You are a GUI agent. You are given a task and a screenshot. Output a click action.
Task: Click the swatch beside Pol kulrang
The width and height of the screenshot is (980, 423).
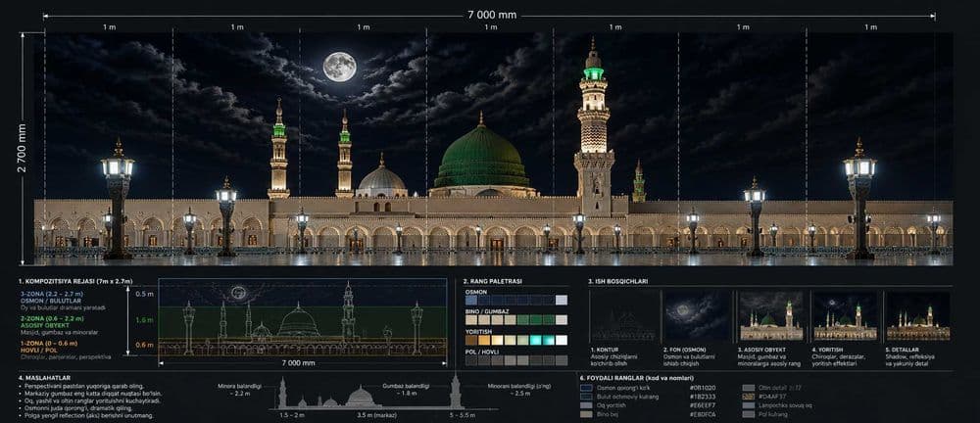[x=748, y=413]
